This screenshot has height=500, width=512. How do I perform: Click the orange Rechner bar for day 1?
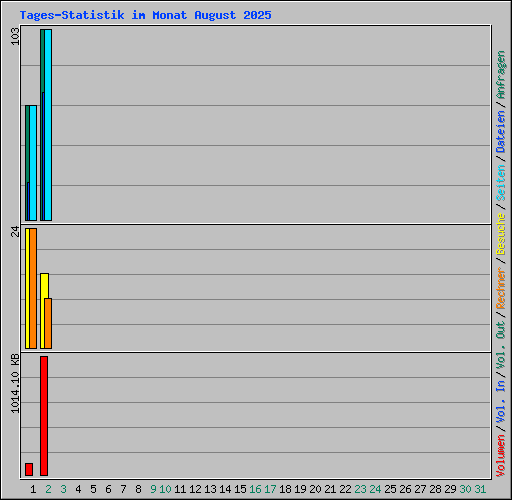[x=33, y=288]
